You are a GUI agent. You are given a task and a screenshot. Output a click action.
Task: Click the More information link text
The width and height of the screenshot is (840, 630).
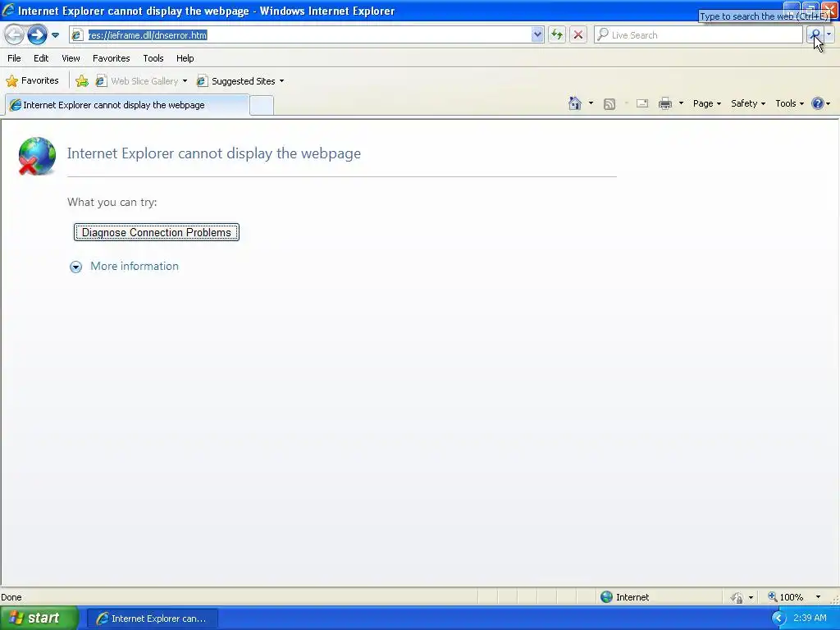(x=135, y=267)
